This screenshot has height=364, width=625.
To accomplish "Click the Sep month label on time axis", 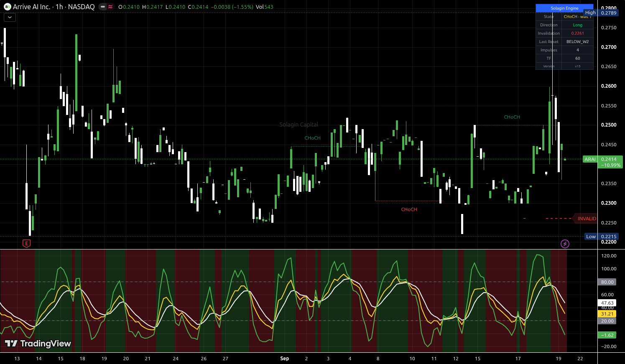I will click(x=284, y=359).
